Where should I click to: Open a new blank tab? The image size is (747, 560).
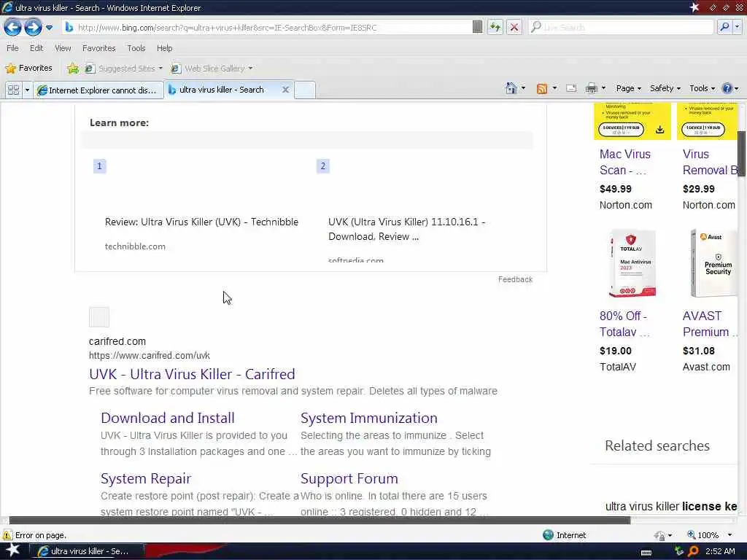click(305, 90)
